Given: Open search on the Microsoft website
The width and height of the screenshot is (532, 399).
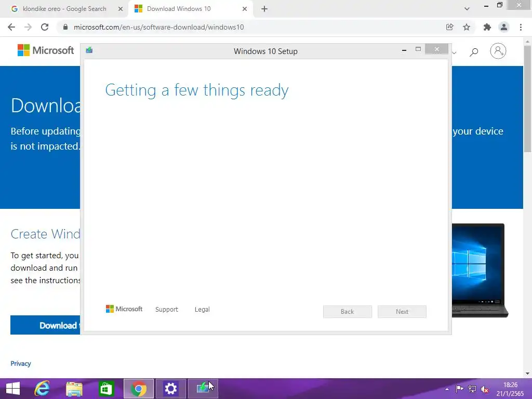Looking at the screenshot, I should click(474, 51).
